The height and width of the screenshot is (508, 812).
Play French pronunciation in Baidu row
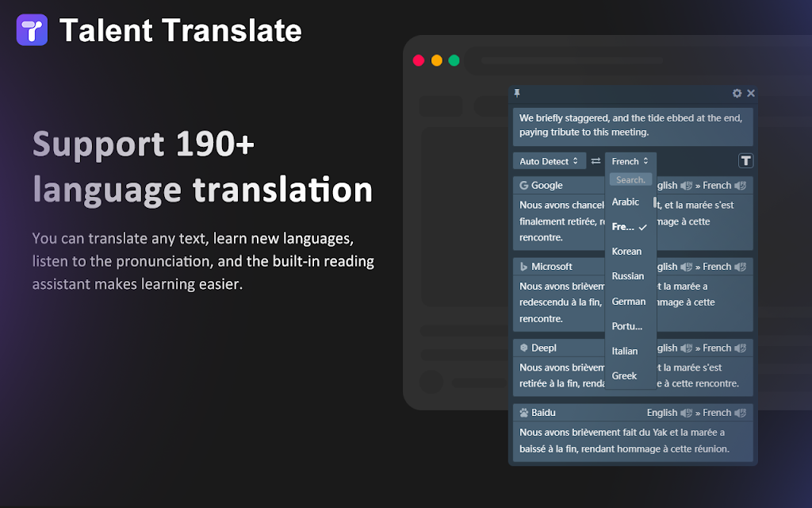741,413
